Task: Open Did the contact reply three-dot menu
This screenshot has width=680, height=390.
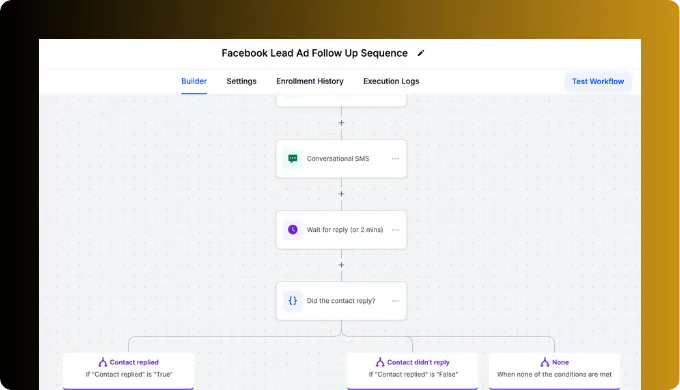Action: tap(396, 301)
